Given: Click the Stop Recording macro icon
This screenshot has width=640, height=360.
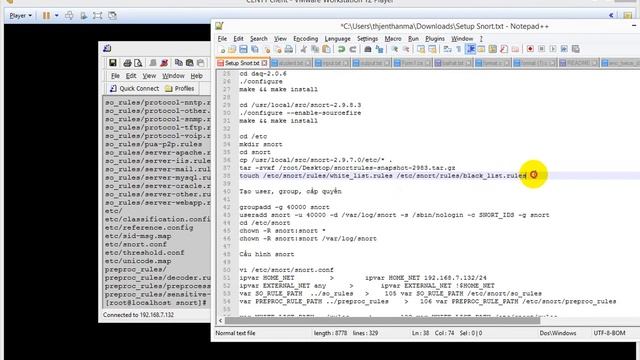Looking at the screenshot, I should tap(542, 49).
